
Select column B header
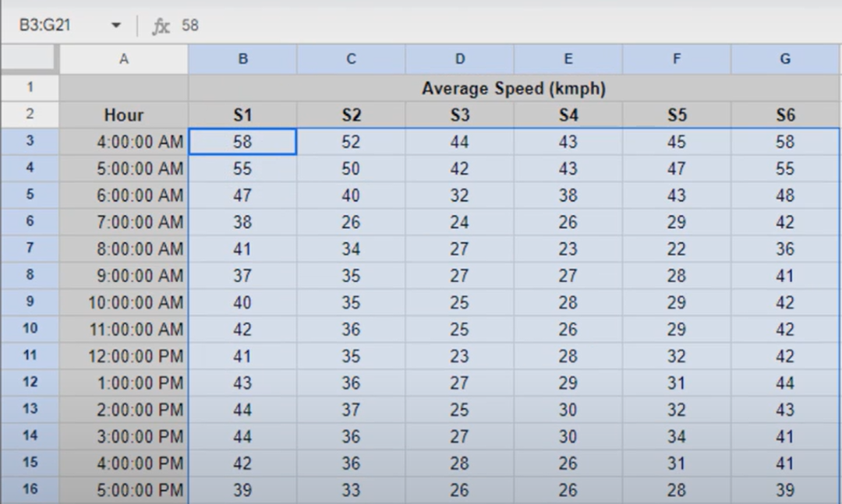pos(242,58)
